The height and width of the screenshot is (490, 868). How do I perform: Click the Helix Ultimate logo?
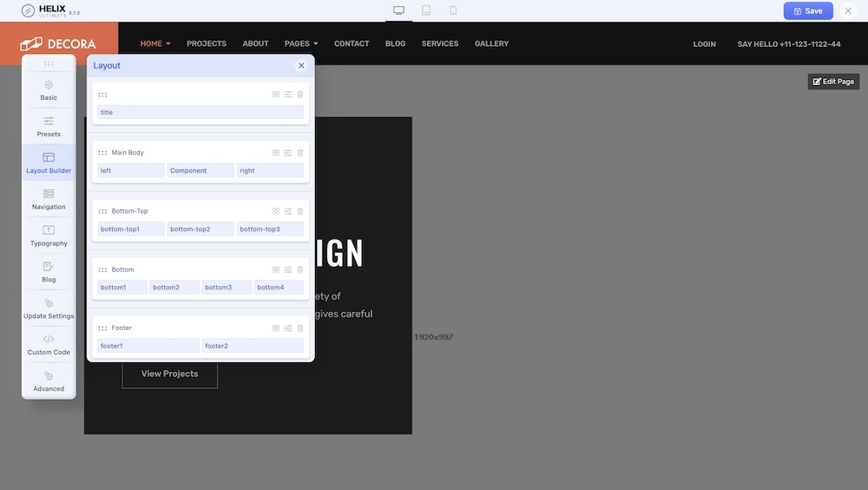point(50,10)
